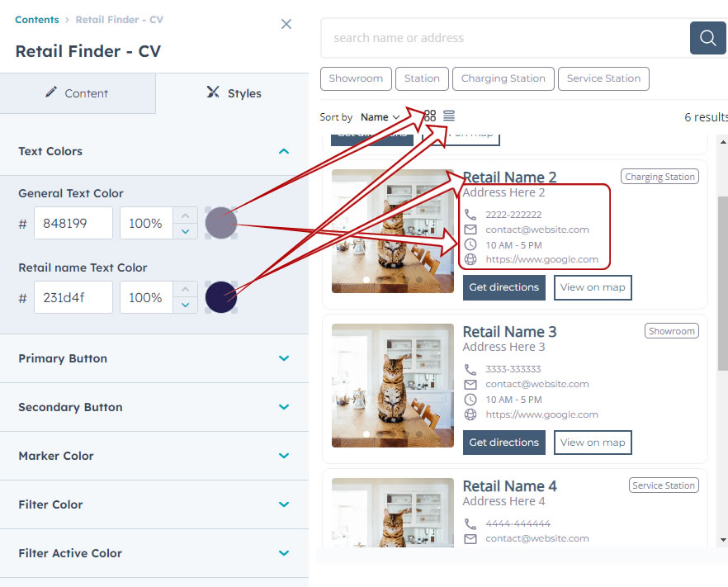
Task: Close the Retail Finder panel
Action: 286,24
